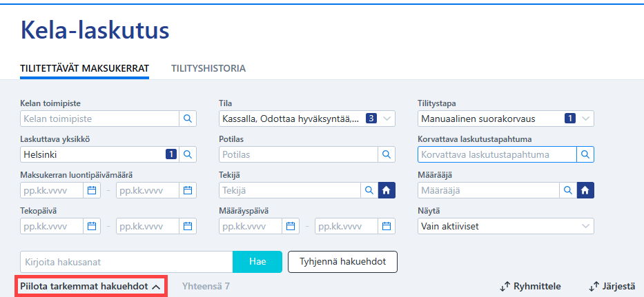Click the home icon beside Määrääjä field

[585, 190]
